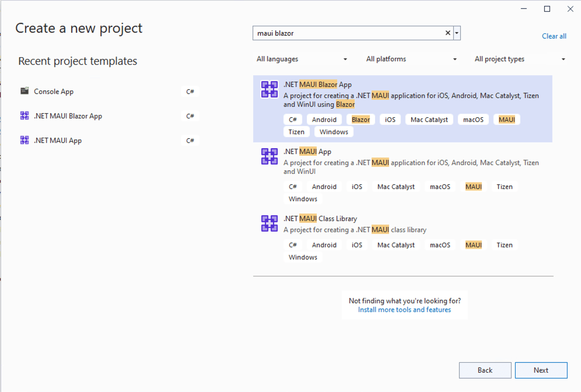Click the .NET MAUI App icon in recent templates
Image resolution: width=581 pixels, height=392 pixels.
[x=24, y=140]
